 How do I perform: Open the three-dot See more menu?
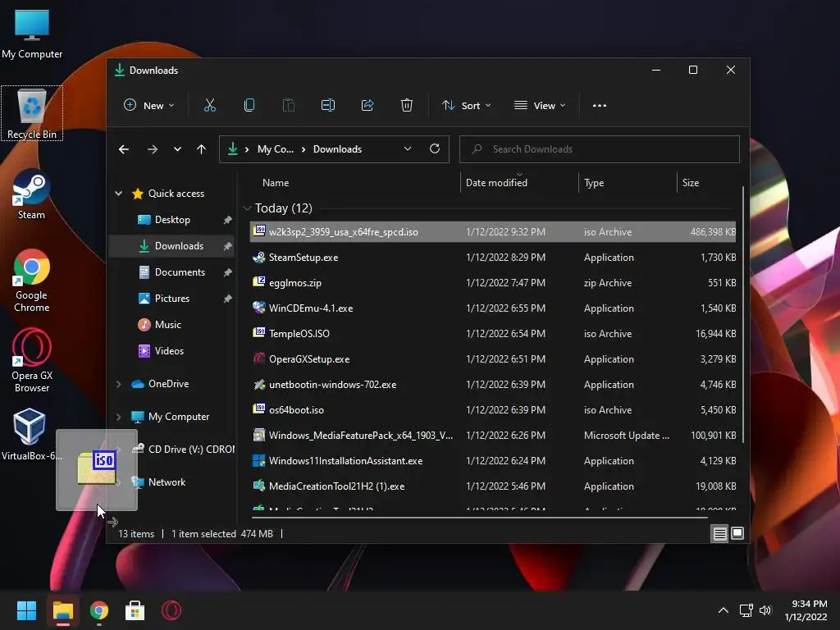click(600, 106)
